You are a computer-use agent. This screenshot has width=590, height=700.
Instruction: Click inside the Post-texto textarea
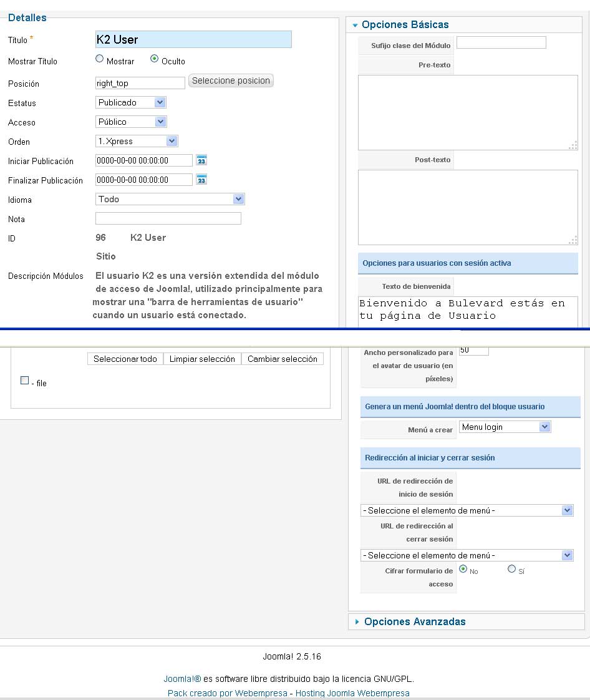(x=468, y=207)
